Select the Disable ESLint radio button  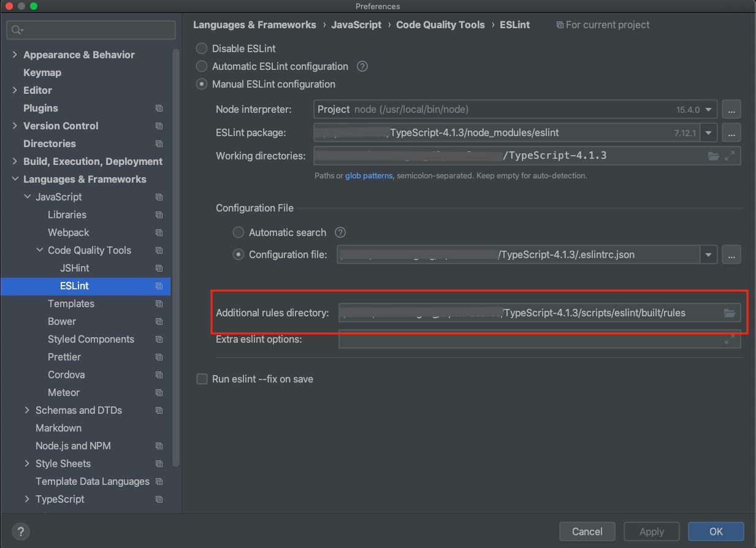pyautogui.click(x=201, y=48)
